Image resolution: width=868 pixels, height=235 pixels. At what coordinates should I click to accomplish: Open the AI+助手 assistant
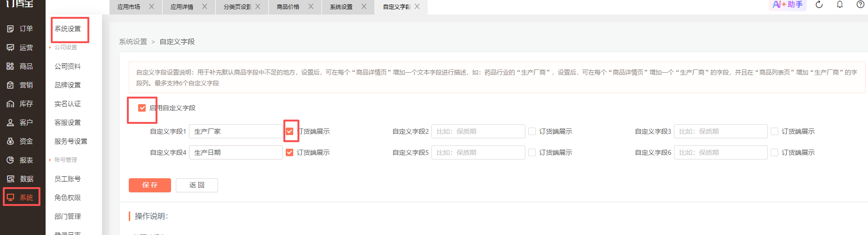click(788, 5)
